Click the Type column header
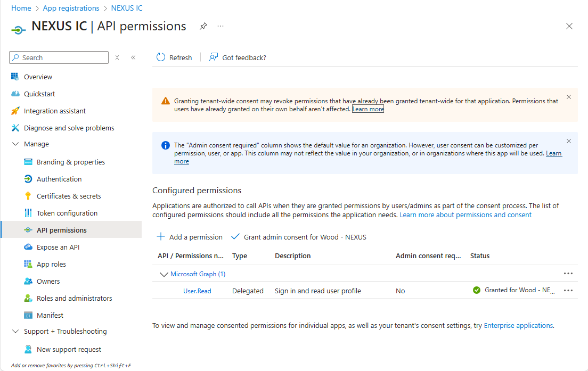588x371 pixels. [239, 255]
